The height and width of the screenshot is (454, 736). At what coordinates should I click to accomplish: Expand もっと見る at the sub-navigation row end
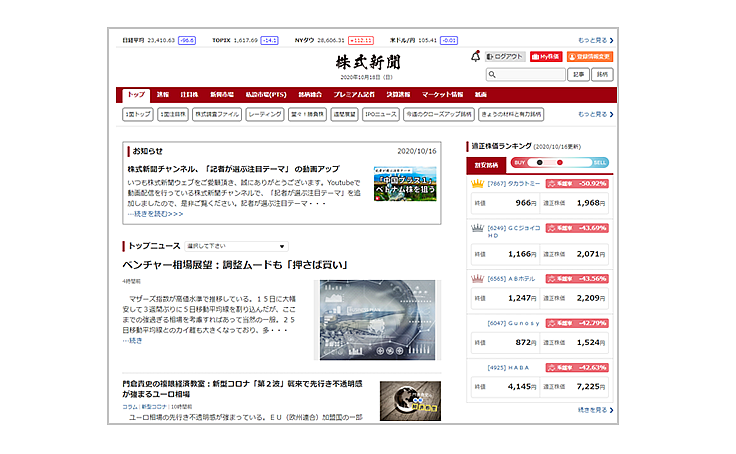(x=596, y=115)
